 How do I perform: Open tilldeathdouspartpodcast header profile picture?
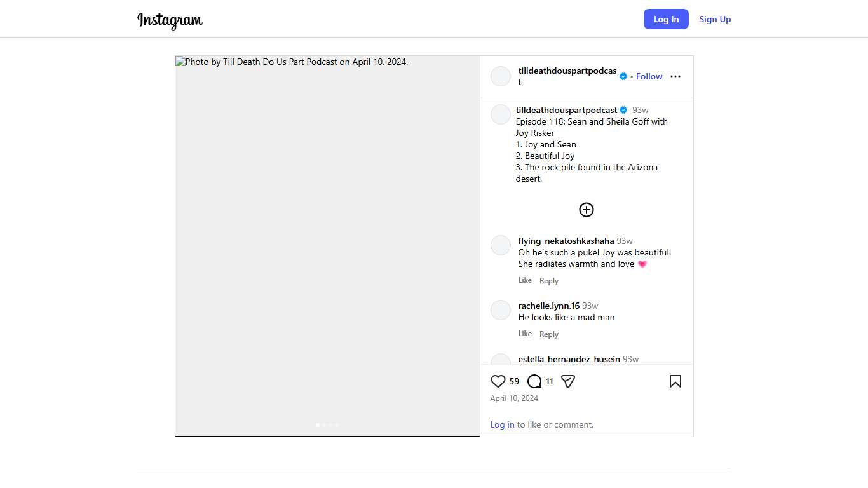click(x=501, y=76)
